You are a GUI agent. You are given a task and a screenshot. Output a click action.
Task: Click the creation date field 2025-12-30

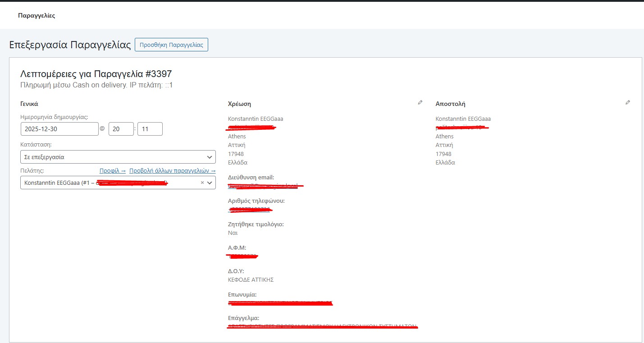(59, 129)
